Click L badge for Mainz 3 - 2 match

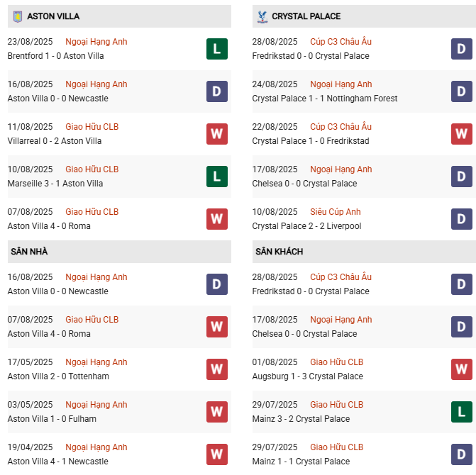[x=461, y=412]
